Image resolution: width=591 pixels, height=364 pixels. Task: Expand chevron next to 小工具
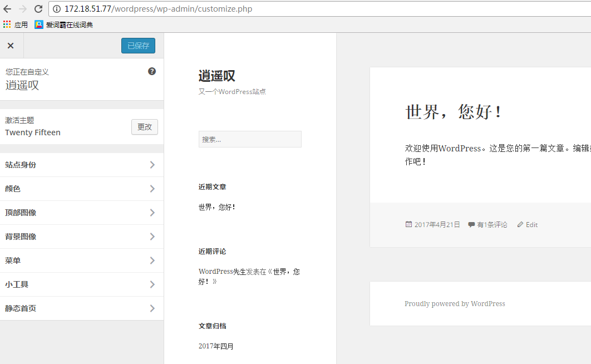[152, 284]
